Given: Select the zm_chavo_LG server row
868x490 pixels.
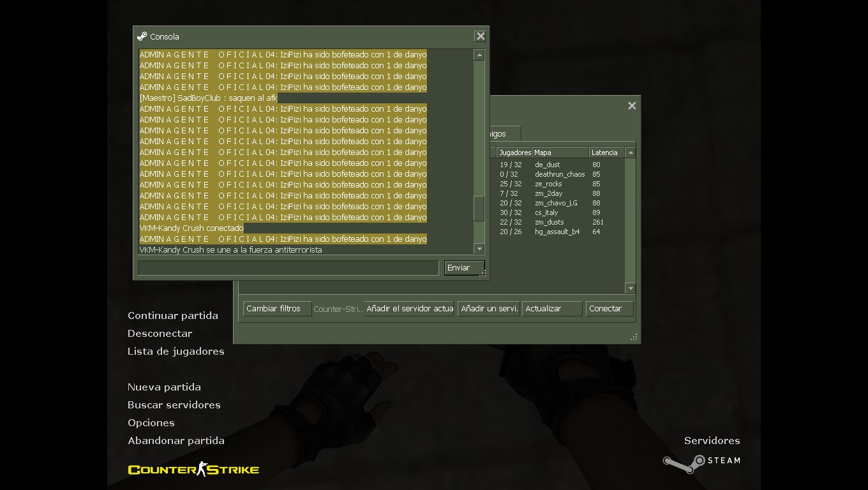Looking at the screenshot, I should [x=557, y=203].
